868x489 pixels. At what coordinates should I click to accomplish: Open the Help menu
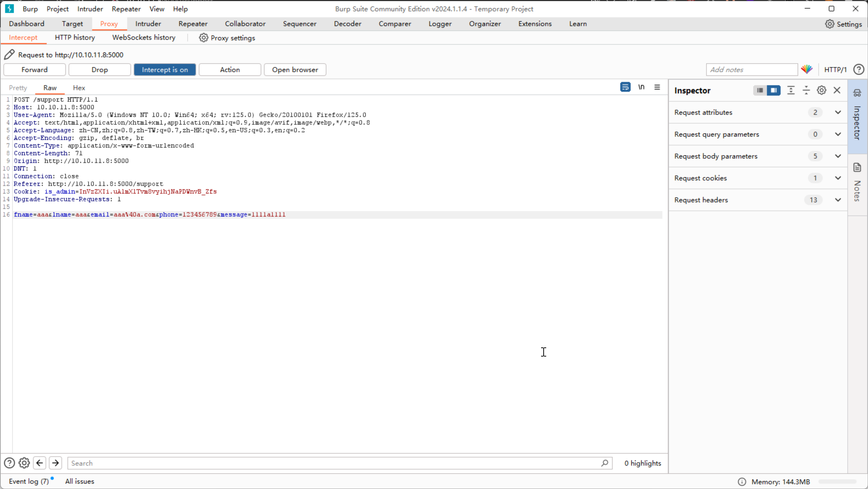(180, 9)
